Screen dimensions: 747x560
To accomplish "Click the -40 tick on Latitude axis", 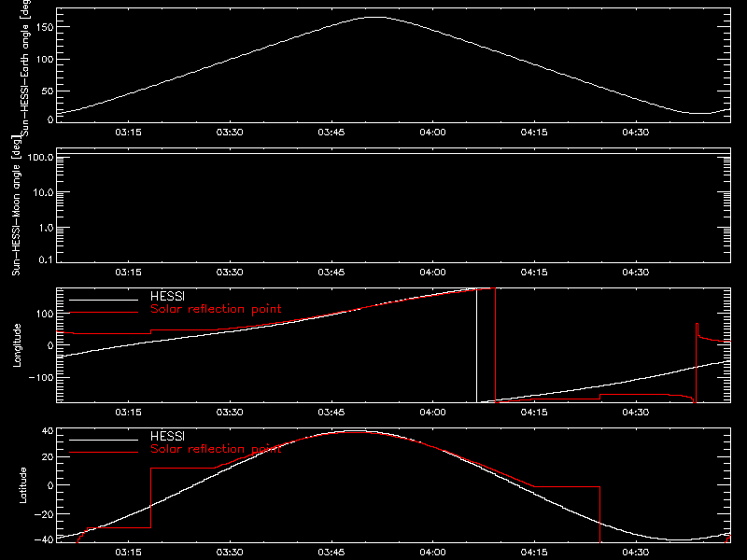I will pyautogui.click(x=44, y=539).
